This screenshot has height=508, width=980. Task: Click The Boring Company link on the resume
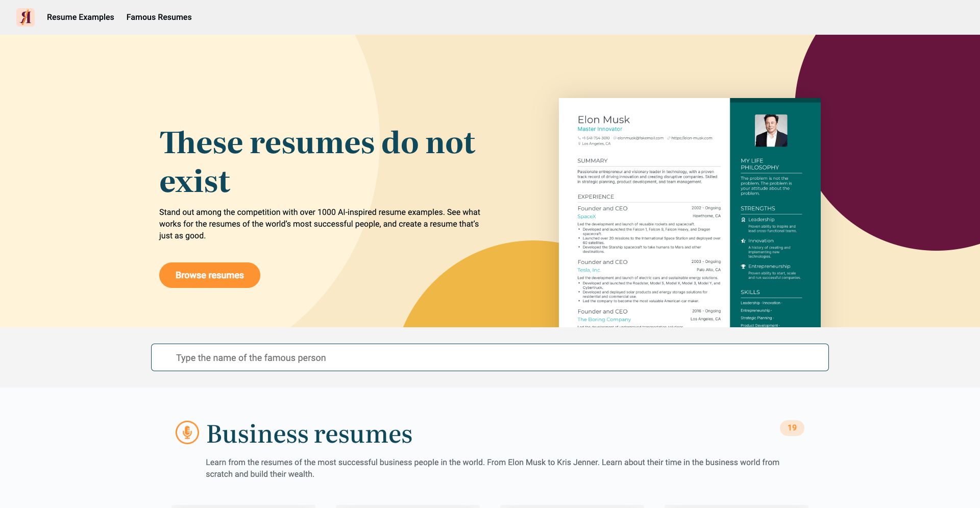(x=604, y=320)
